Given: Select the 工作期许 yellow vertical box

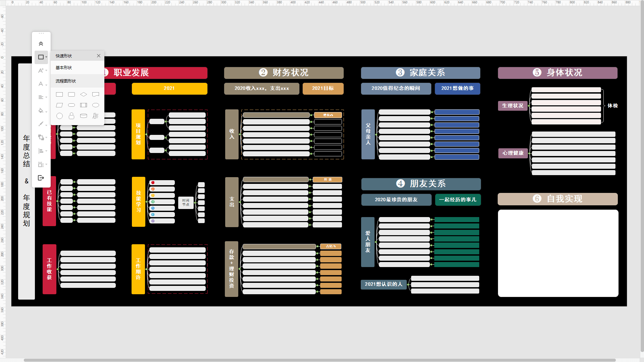Looking at the screenshot, I should 138,269.
